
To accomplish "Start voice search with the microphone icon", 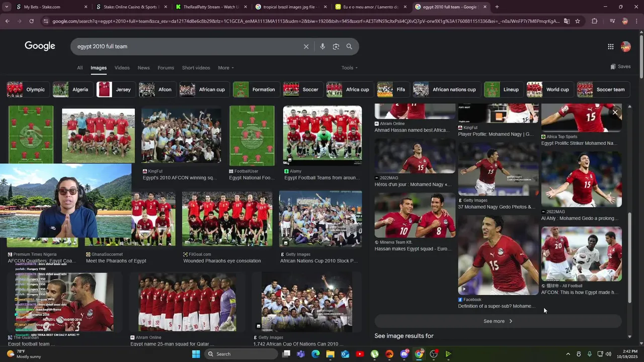I will click(x=323, y=46).
